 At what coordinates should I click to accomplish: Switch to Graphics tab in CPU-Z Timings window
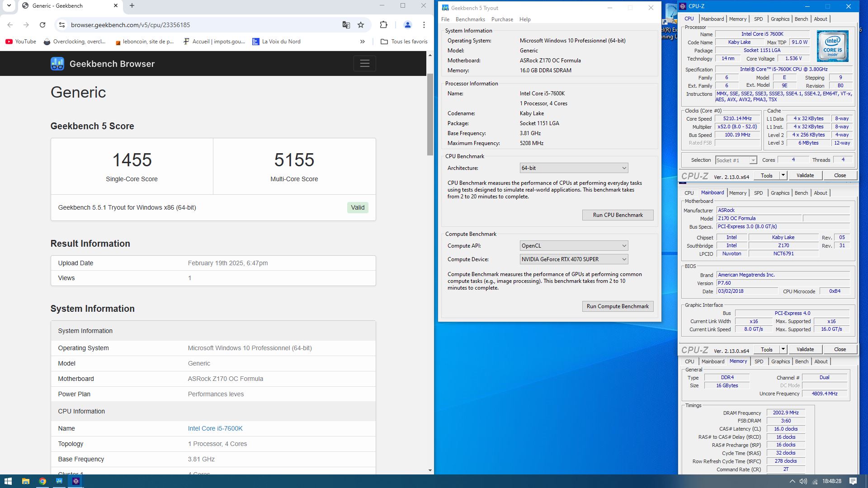(x=780, y=361)
